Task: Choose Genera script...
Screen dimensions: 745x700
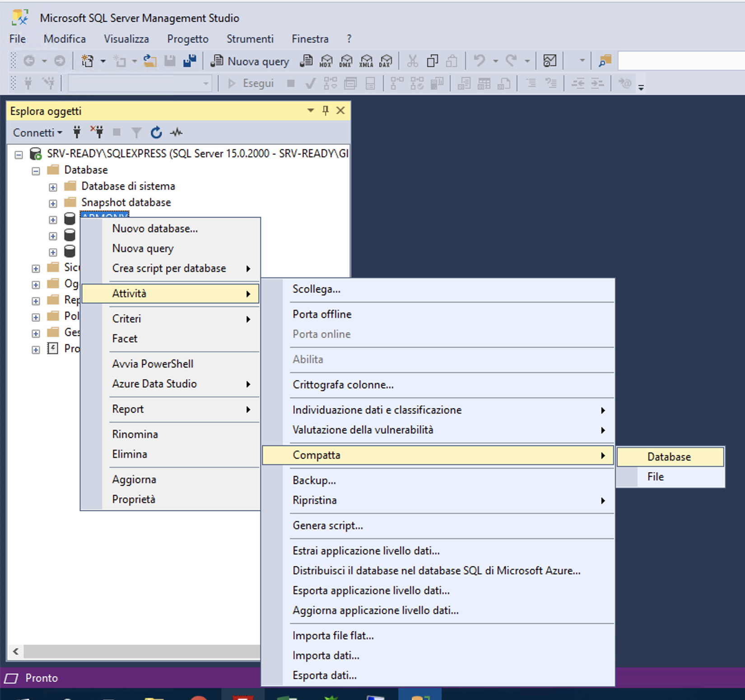Action: point(438,526)
